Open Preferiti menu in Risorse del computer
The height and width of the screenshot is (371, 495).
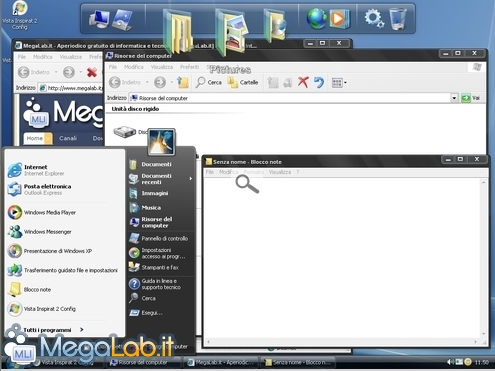189,67
